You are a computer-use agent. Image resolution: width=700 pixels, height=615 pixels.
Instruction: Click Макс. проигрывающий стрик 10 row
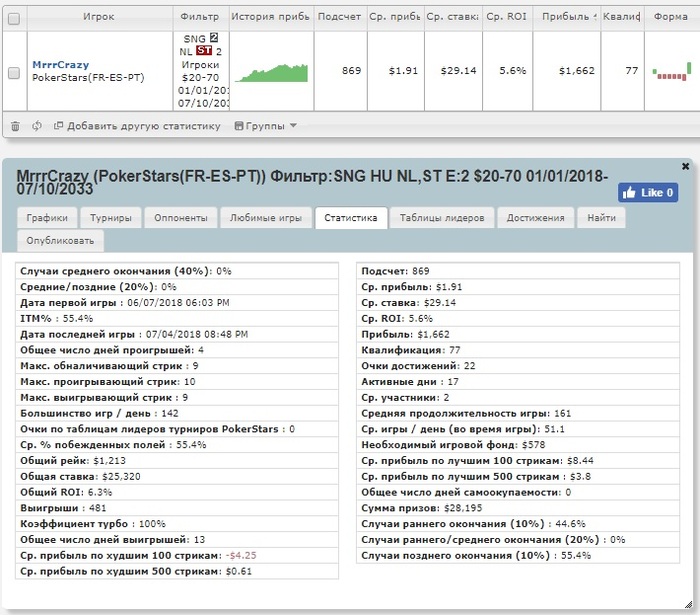click(177, 382)
